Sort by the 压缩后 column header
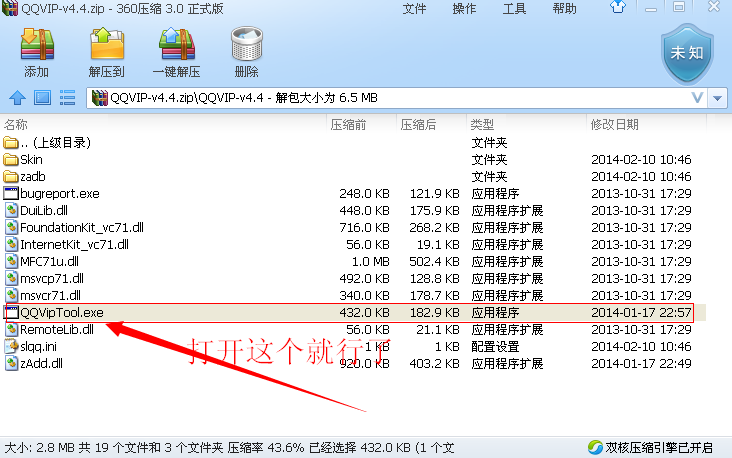This screenshot has width=732, height=458. point(418,125)
